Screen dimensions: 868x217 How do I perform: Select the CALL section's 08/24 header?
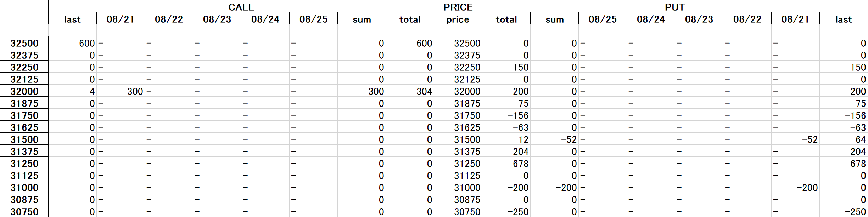tap(265, 19)
